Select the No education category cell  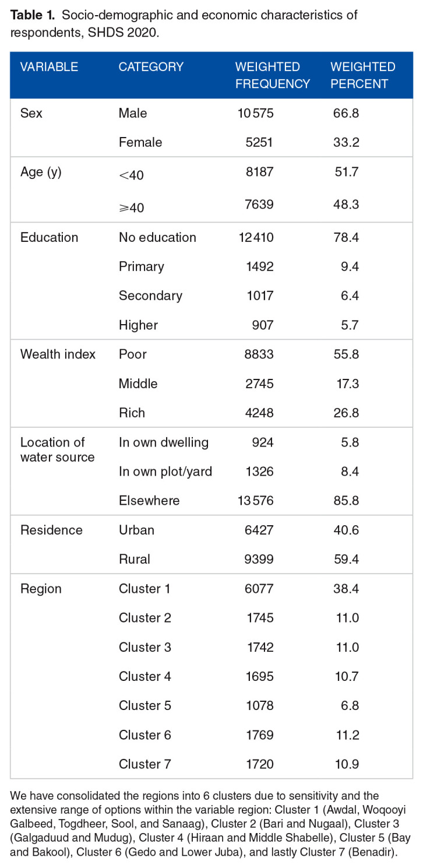click(x=157, y=237)
